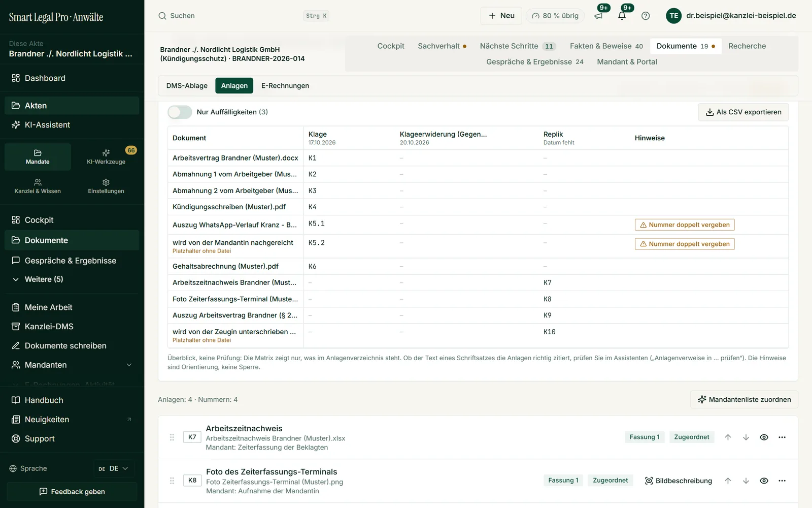This screenshot has width=812, height=508.
Task: Open the Fakten & Beweise tab
Action: [x=606, y=46]
